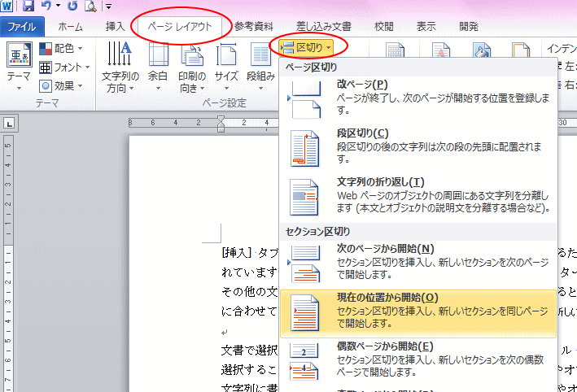Toggle the 区切り breaks dropdown button

click(x=306, y=47)
